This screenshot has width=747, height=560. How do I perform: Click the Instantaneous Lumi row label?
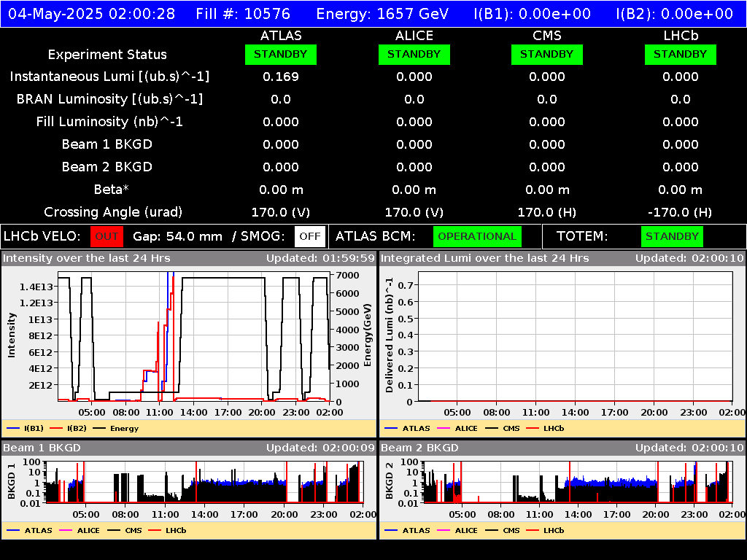tap(109, 77)
